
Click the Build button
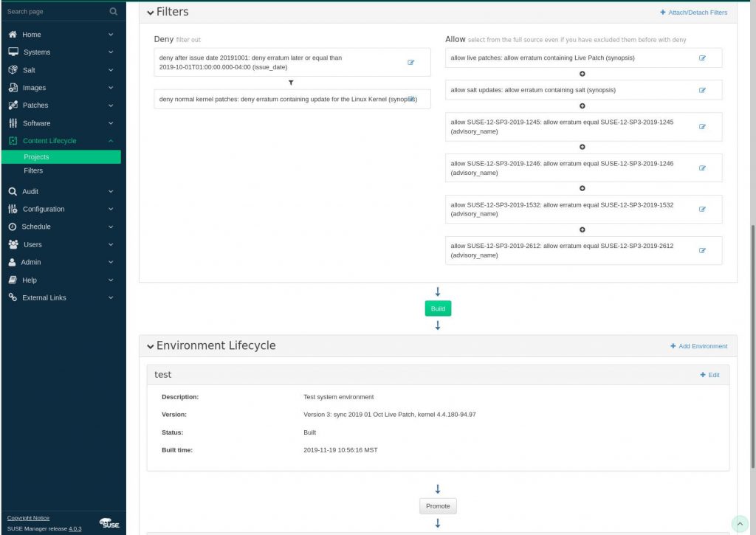pos(437,308)
